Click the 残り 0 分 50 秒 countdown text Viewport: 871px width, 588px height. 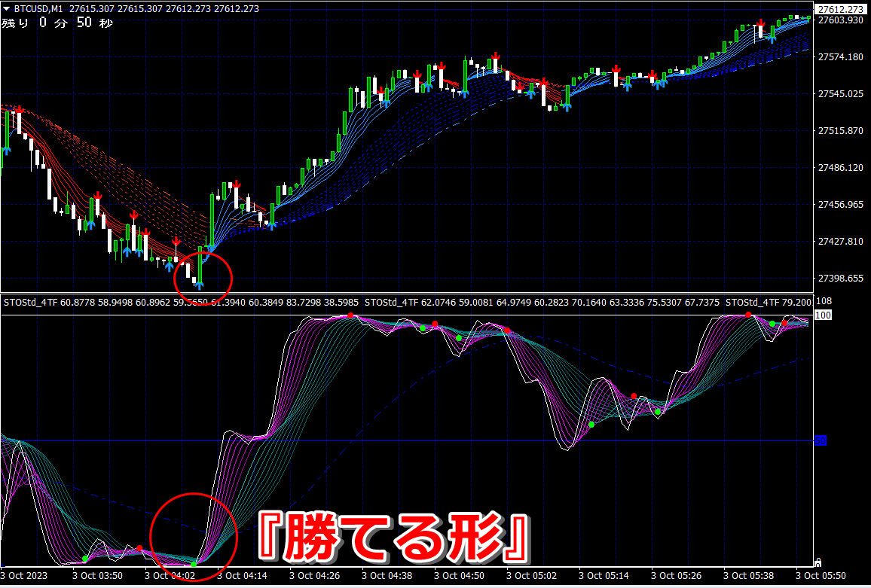[57, 23]
